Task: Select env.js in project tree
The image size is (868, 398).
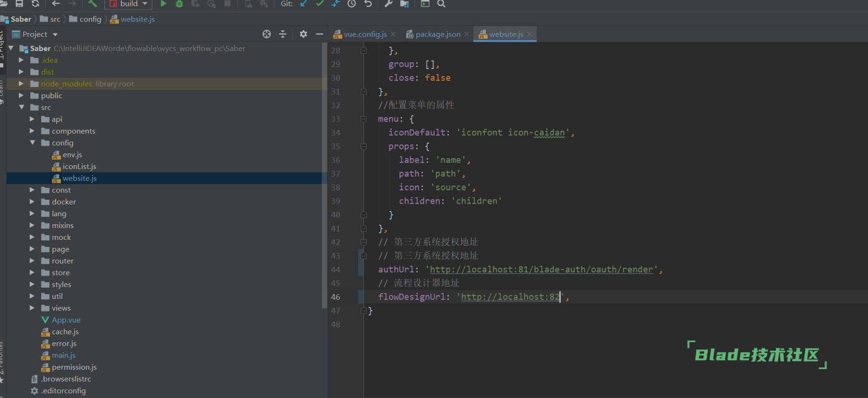Action: (x=72, y=155)
